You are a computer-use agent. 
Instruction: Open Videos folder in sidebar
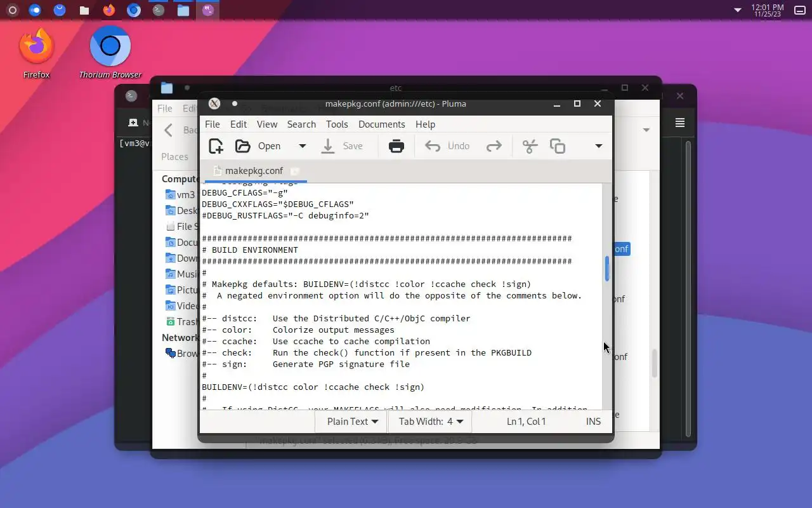click(x=181, y=306)
